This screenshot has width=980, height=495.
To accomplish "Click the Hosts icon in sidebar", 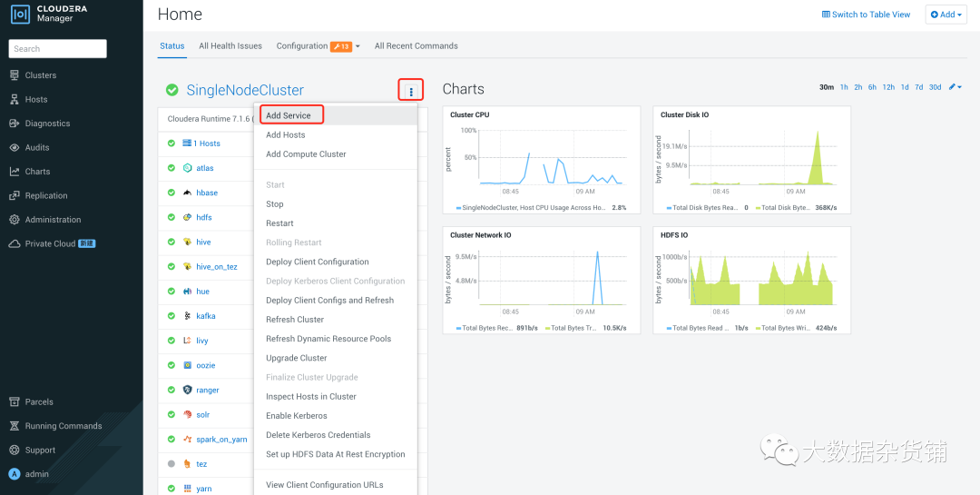I will point(15,99).
